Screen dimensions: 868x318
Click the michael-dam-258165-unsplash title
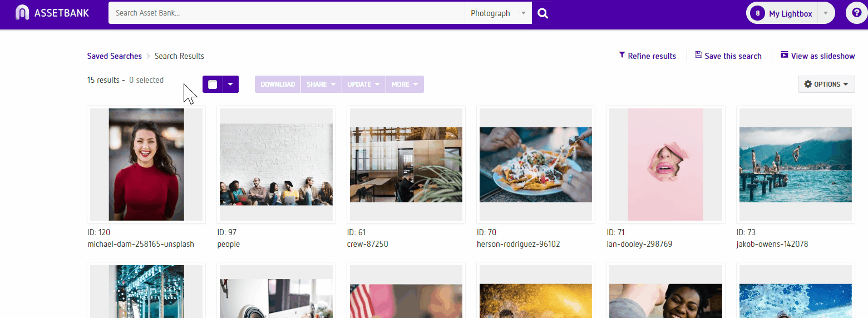pos(141,244)
